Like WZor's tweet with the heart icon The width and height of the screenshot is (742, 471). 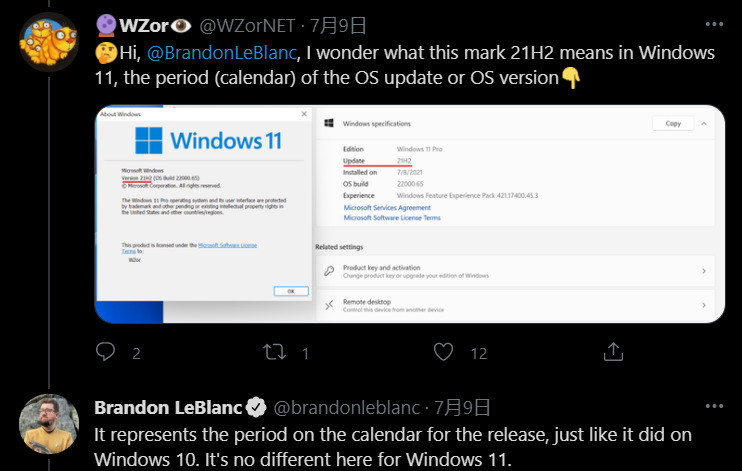click(445, 351)
